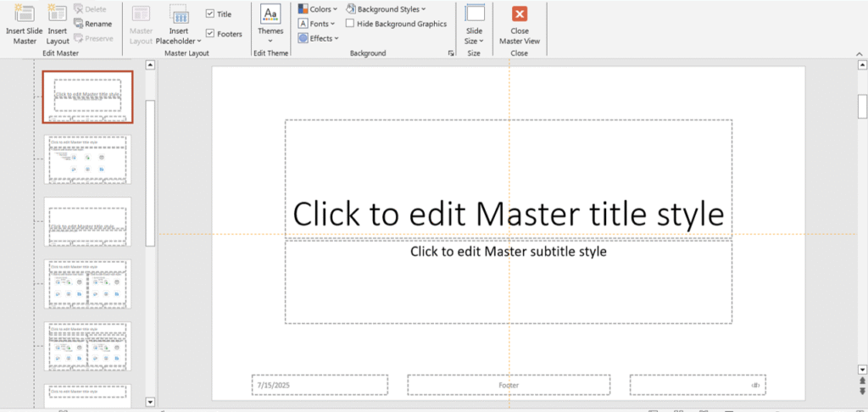Uncheck the Title checkbox
Screen dimensions: 868x412
pos(210,14)
